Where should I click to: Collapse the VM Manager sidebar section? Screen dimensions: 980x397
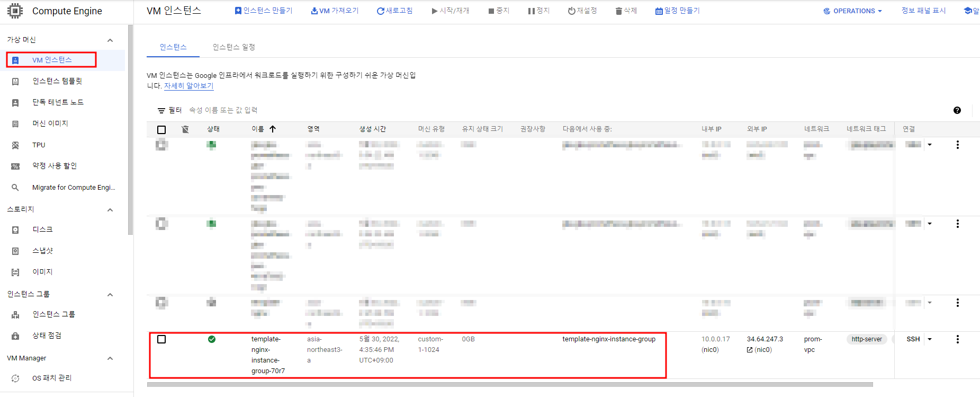(110, 358)
